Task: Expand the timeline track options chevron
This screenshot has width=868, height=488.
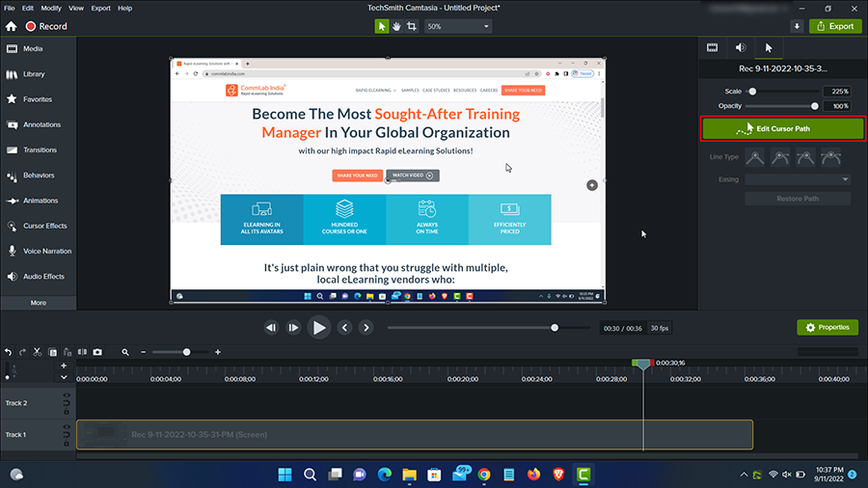Action: [64, 377]
